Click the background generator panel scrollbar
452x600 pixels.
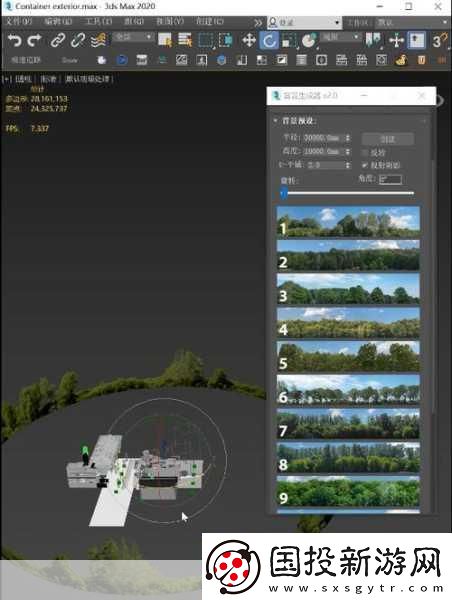[433, 287]
